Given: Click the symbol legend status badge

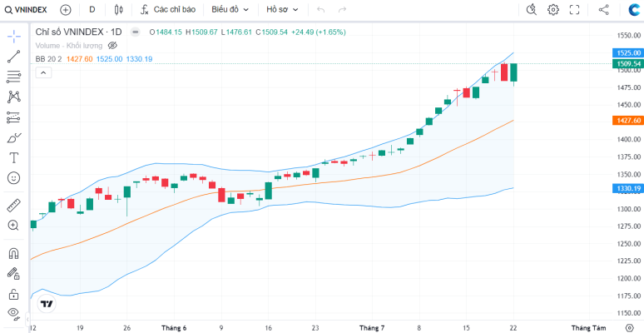Looking at the screenshot, I should click(135, 32).
